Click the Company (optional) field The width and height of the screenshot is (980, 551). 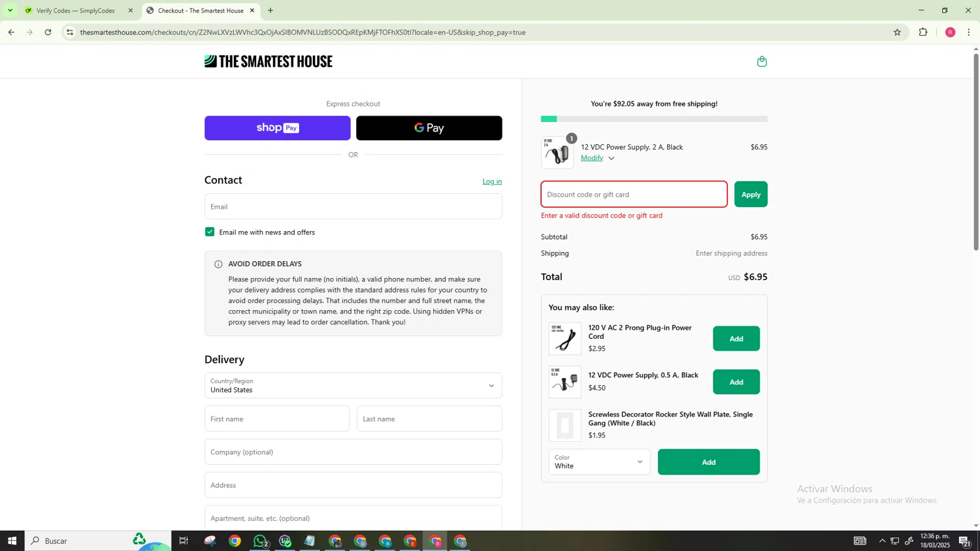tap(353, 452)
